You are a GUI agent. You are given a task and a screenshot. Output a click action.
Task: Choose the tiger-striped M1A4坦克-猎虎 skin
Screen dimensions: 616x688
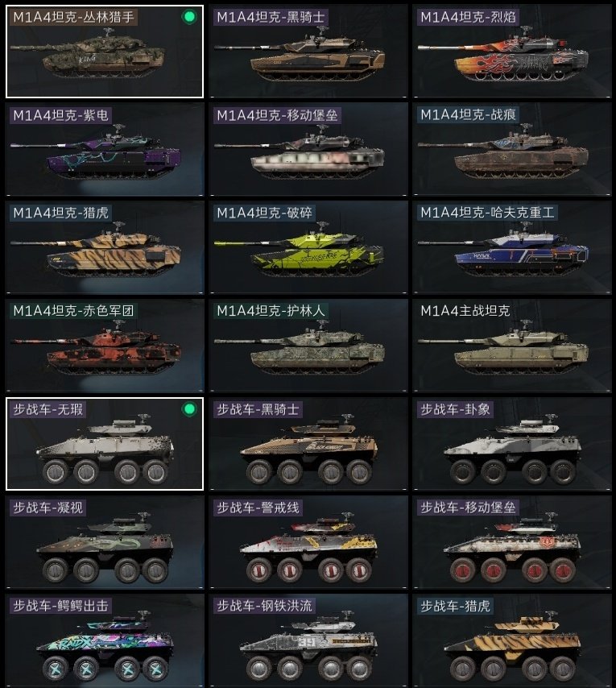tap(105, 247)
